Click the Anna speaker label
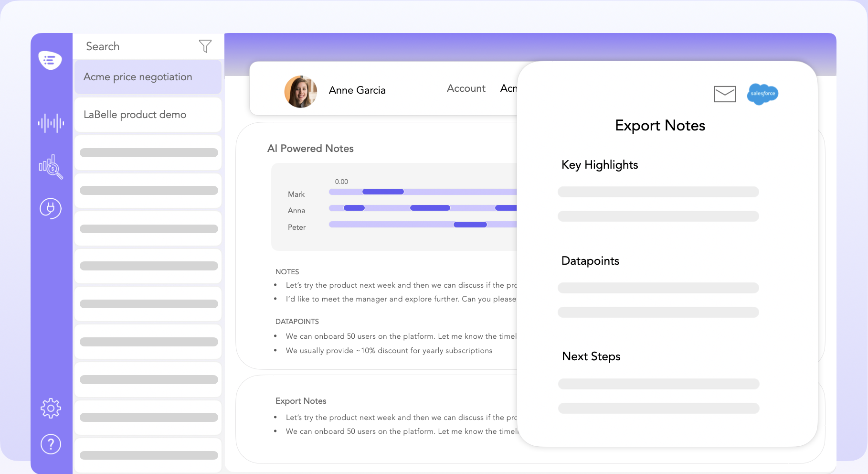 click(296, 211)
